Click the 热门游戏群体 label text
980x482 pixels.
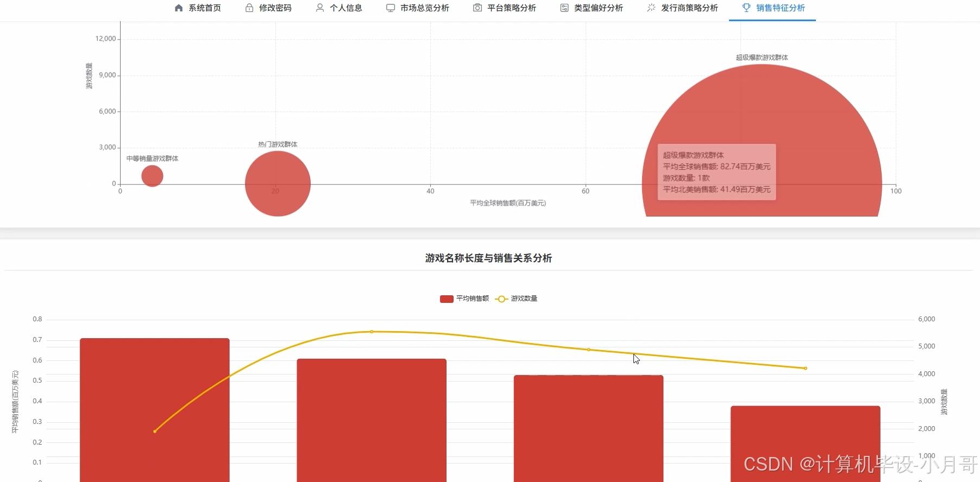click(x=278, y=144)
